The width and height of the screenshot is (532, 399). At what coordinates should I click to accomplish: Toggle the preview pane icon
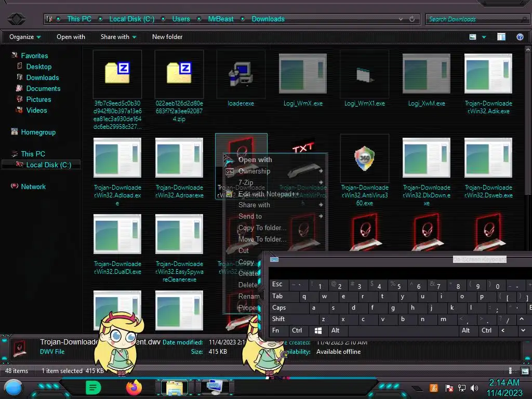[501, 37]
